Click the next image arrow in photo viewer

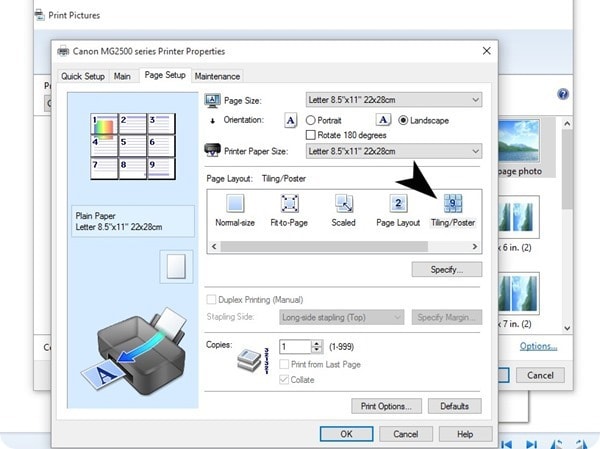[x=531, y=444]
